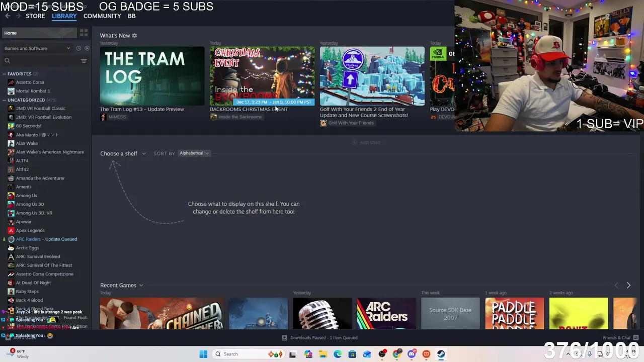Open Assetto Corsa game icon in favorites

[x=11, y=82]
